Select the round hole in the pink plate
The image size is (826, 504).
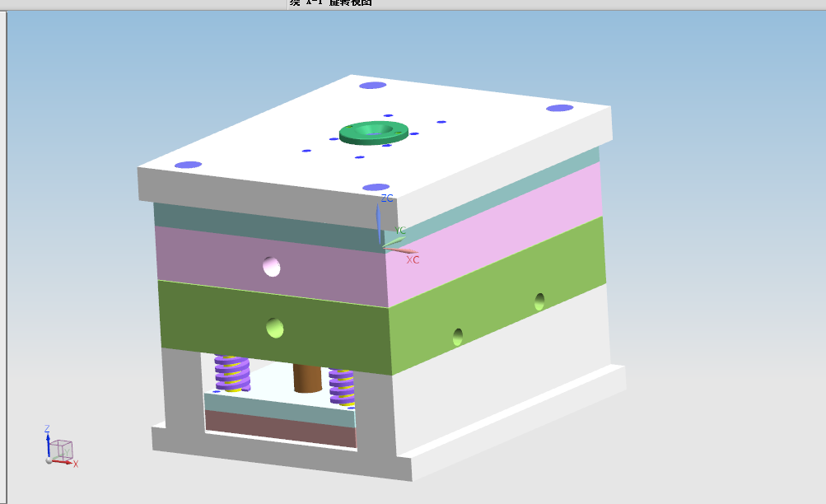(x=272, y=267)
